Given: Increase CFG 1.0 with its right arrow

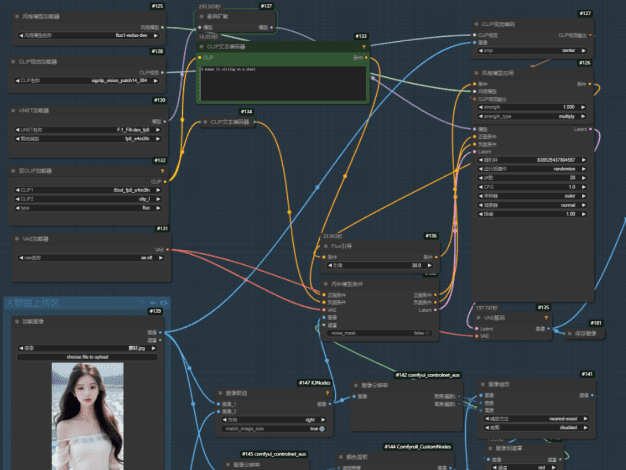Looking at the screenshot, I should point(583,187).
